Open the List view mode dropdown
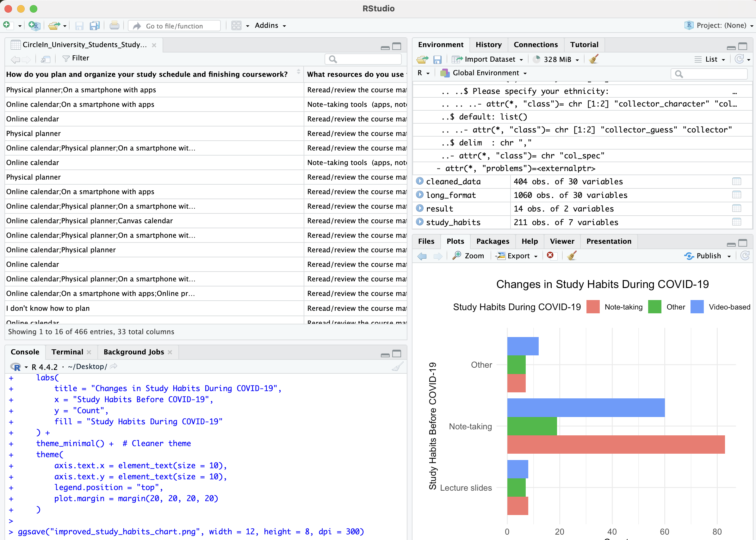The image size is (756, 540). [x=710, y=59]
